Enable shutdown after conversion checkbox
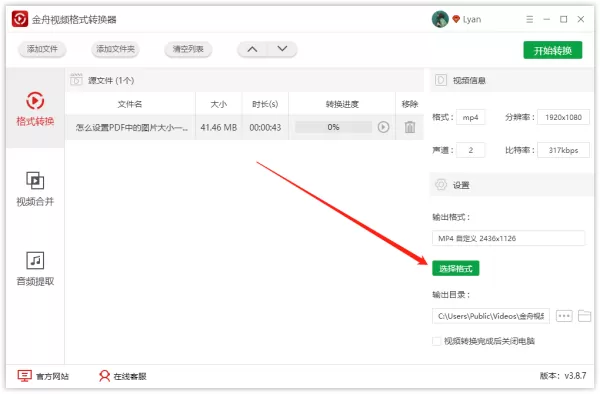The image size is (600, 394). click(436, 341)
